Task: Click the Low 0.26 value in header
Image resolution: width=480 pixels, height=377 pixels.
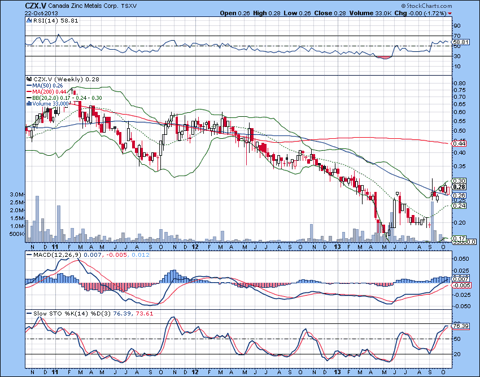Action: [x=297, y=13]
